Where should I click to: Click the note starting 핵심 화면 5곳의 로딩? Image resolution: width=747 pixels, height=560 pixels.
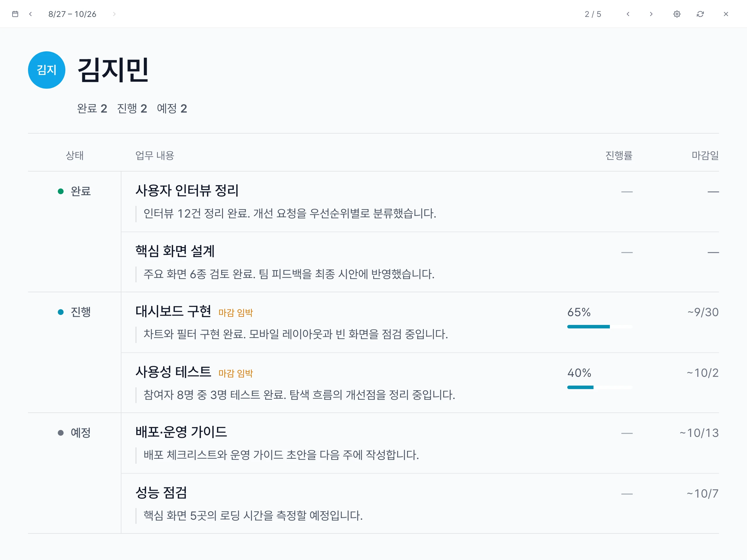tap(253, 515)
